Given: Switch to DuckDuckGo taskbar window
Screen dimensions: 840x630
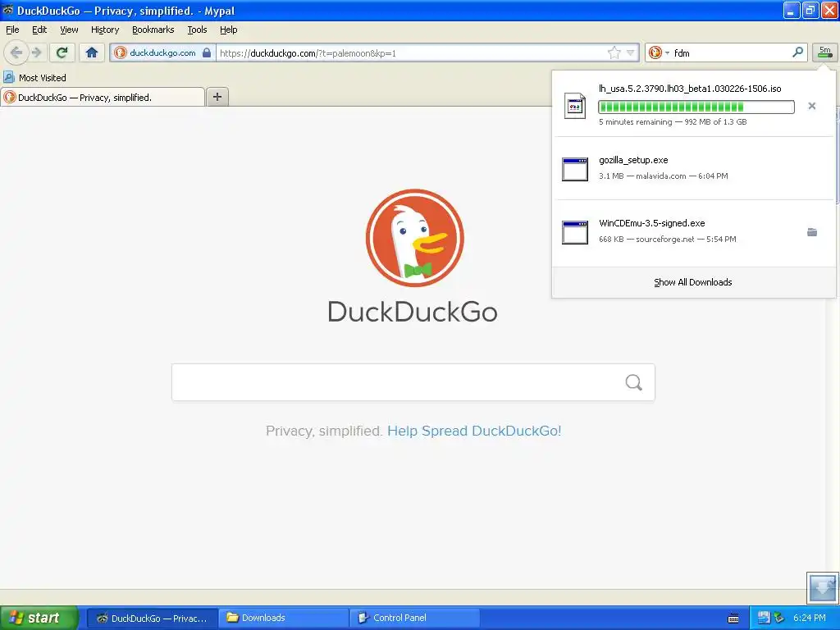Looking at the screenshot, I should click(152, 618).
